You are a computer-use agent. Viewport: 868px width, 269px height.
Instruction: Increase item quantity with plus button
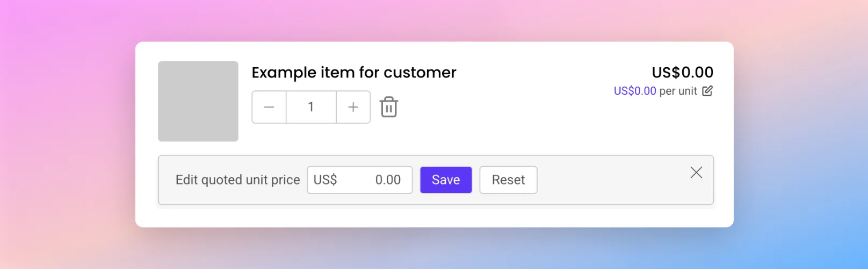(353, 107)
